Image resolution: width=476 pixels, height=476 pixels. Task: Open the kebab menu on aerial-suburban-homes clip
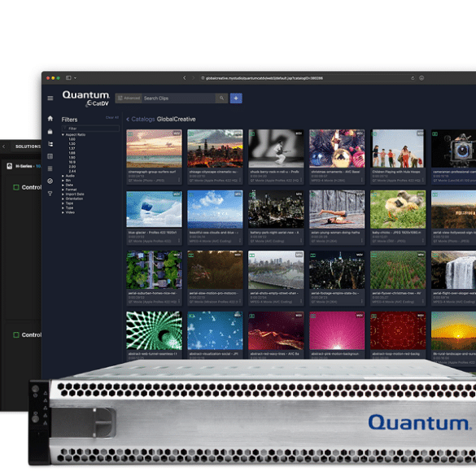point(179,301)
